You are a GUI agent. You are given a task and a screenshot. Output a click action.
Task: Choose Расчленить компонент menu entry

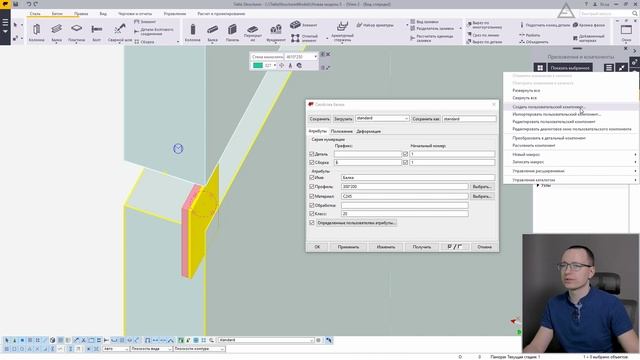pyautogui.click(x=571, y=145)
